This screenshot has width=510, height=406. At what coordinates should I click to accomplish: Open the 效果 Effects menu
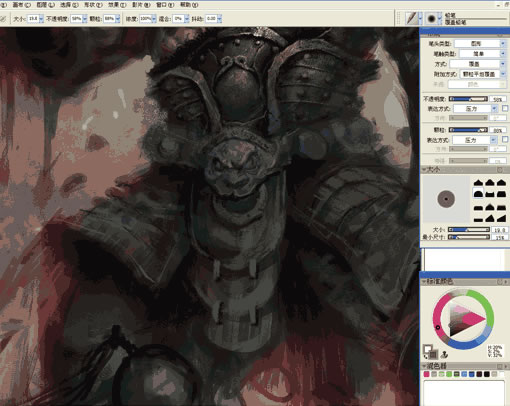[x=117, y=5]
